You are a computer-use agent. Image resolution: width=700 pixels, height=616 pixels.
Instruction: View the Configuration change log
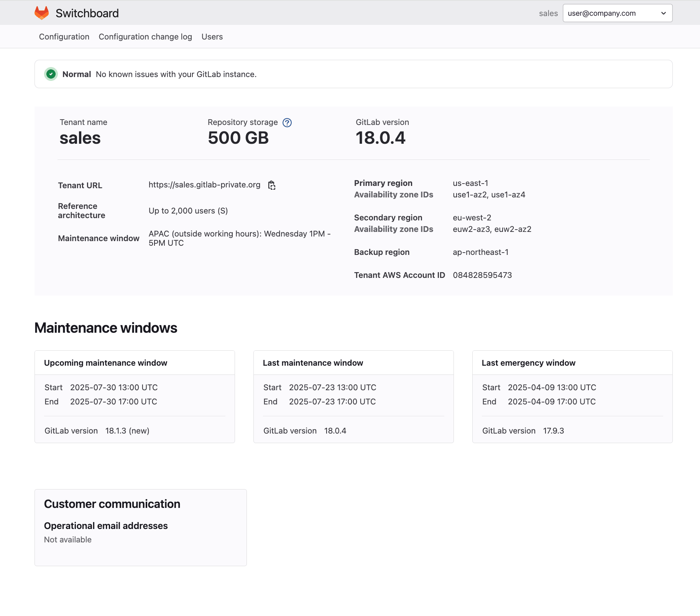[145, 36]
